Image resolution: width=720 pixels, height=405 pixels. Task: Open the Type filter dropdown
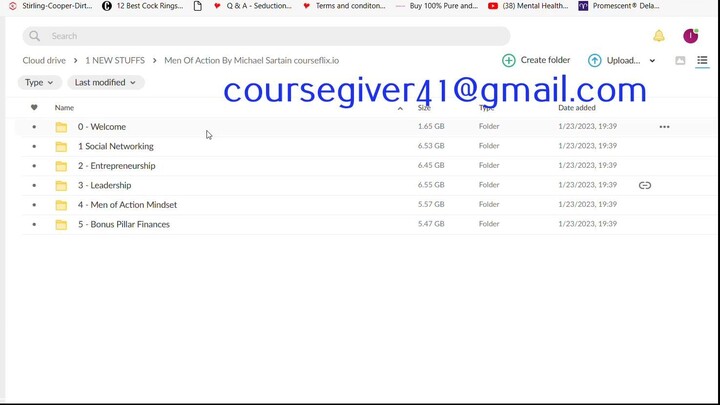(x=39, y=83)
